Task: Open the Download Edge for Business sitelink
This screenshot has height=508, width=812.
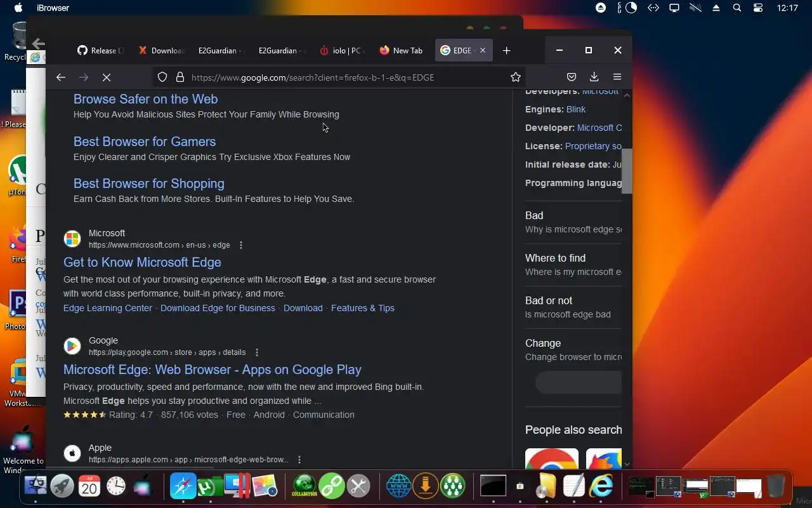Action: point(218,308)
